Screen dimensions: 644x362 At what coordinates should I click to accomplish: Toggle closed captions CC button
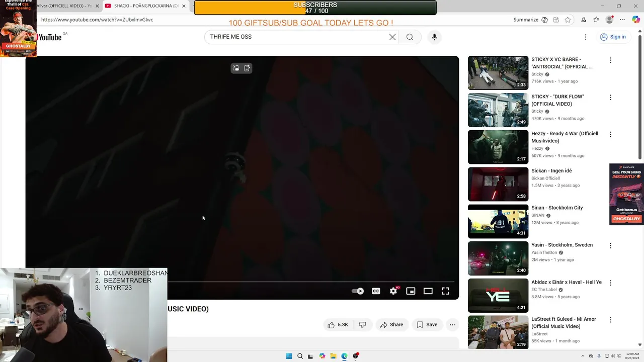376,291
